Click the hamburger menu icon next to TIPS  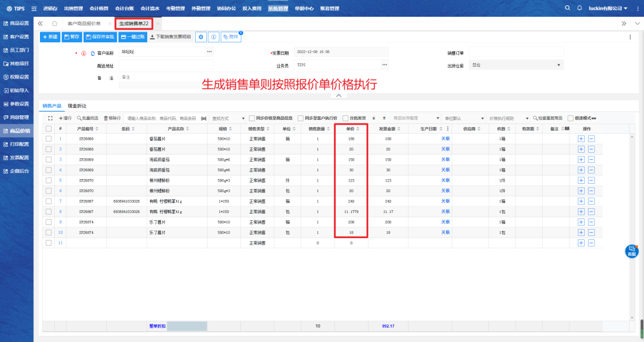(x=33, y=8)
